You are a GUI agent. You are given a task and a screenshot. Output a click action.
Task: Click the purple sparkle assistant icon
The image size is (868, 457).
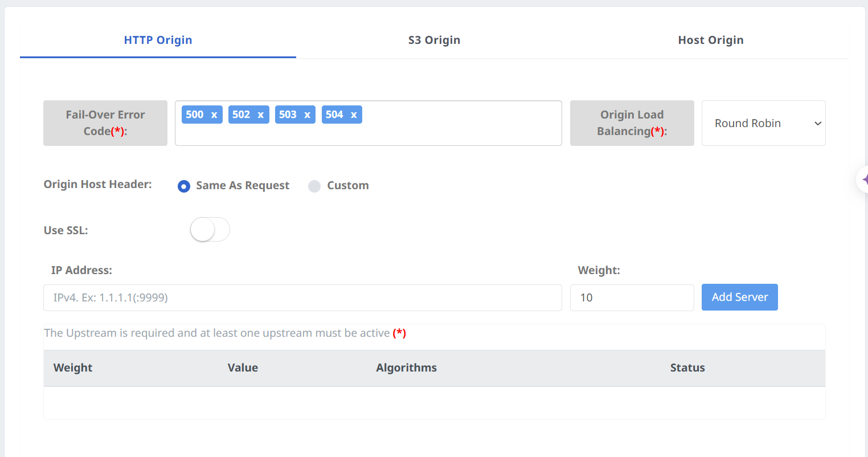pyautogui.click(x=864, y=179)
